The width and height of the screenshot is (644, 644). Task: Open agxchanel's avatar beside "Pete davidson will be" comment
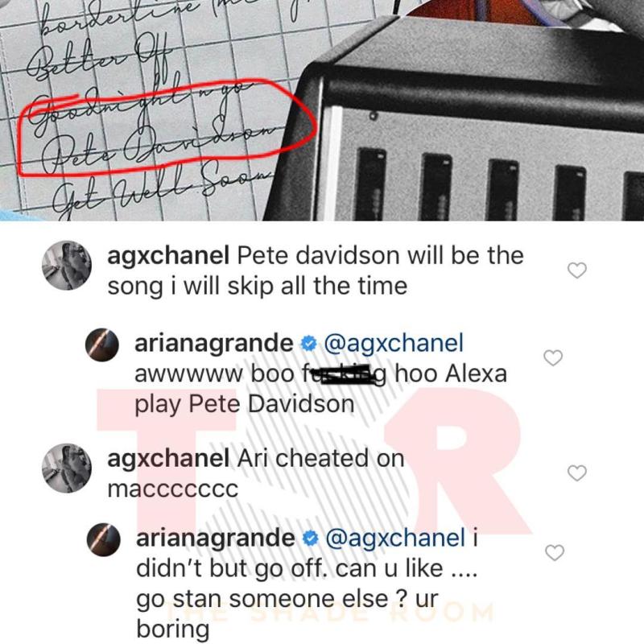67,266
